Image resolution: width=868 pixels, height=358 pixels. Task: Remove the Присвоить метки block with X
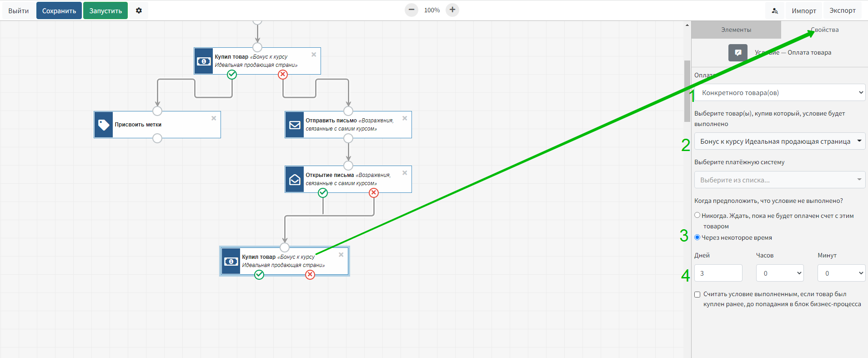coord(214,118)
